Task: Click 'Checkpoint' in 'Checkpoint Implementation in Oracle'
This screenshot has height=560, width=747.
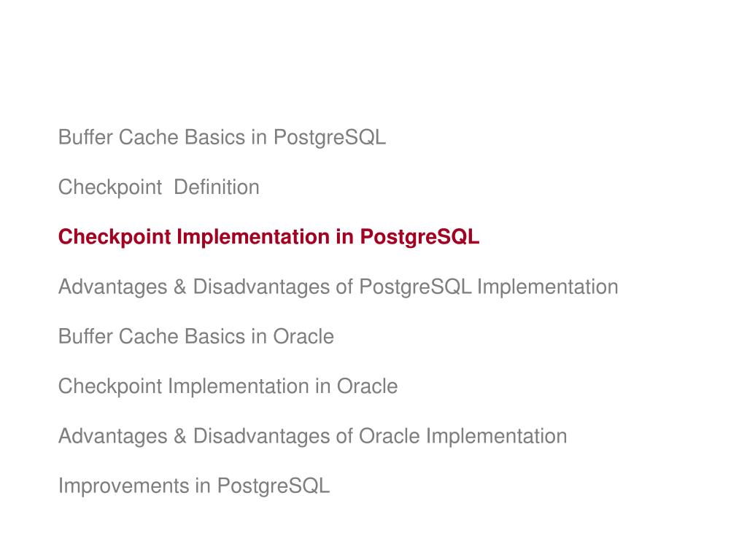Action: coord(110,386)
